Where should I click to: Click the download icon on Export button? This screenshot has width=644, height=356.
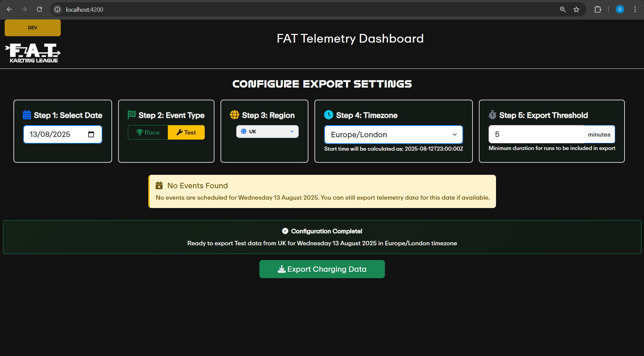pyautogui.click(x=282, y=269)
